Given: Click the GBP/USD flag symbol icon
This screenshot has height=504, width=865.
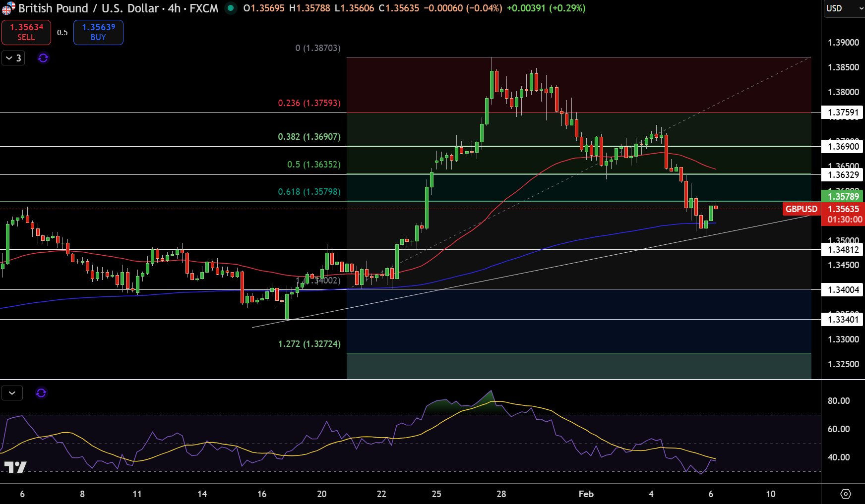Looking at the screenshot, I should pos(8,8).
